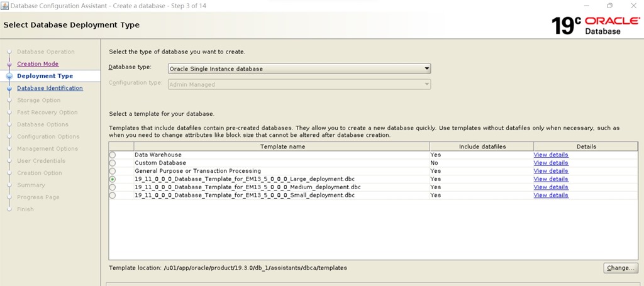Click the Include datafiles column header
This screenshot has height=286, width=644.
point(482,146)
